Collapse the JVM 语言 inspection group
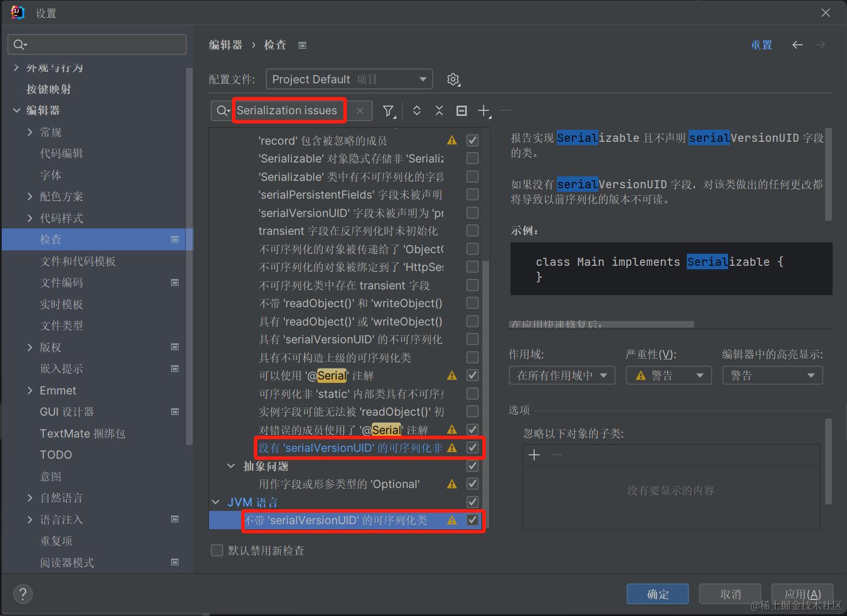Screen dimensions: 847x616 coord(215,502)
